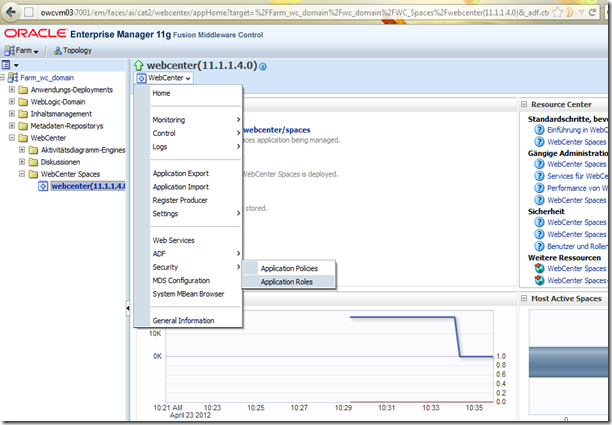612x425 pixels.
Task: Choose Web Services menu entry
Action: 173,240
